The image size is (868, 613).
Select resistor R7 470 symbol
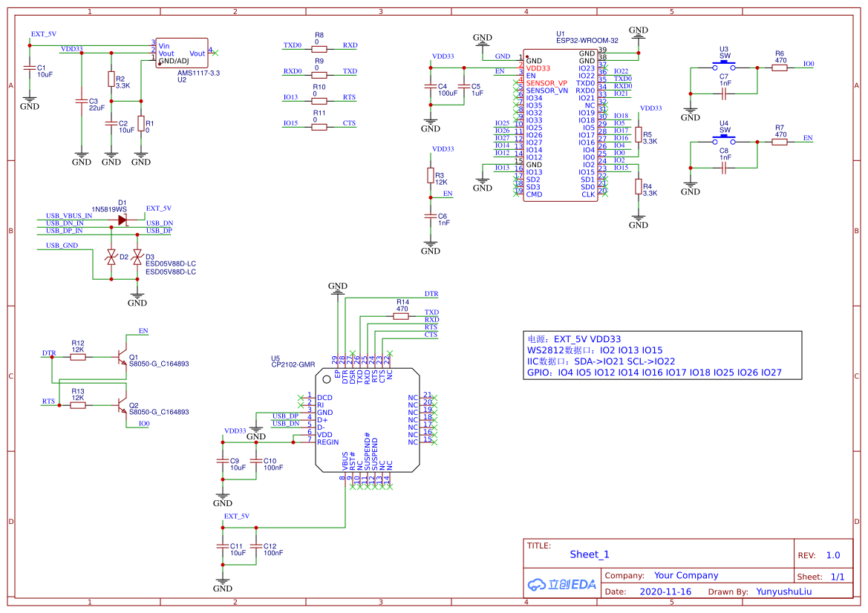780,142
